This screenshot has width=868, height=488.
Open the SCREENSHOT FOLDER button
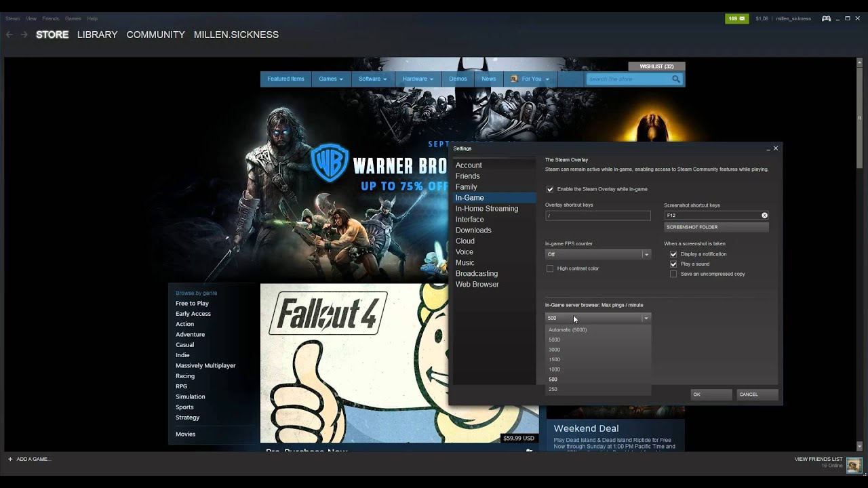tap(716, 227)
